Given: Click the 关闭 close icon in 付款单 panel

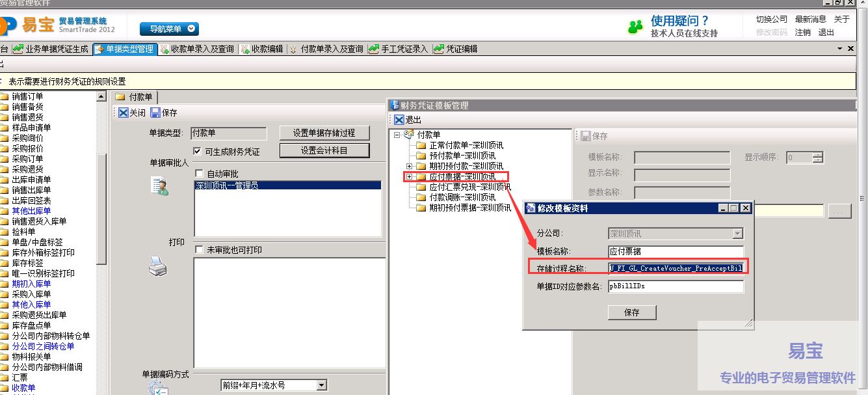Looking at the screenshot, I should pyautogui.click(x=123, y=113).
